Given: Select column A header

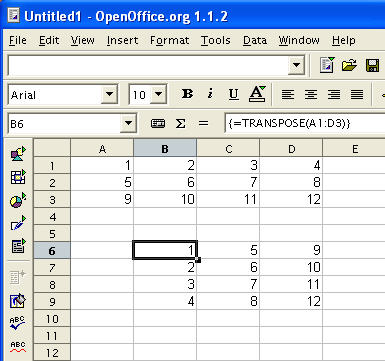Looking at the screenshot, I should [x=102, y=149].
